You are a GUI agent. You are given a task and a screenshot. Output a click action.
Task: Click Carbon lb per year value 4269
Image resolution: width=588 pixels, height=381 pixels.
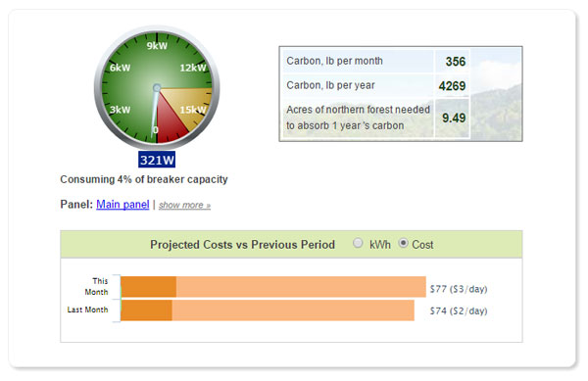pyautogui.click(x=452, y=86)
